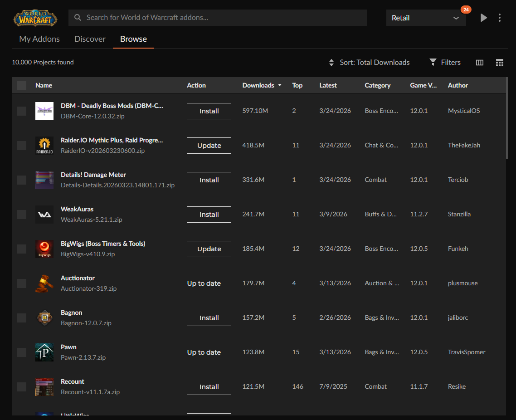The width and height of the screenshot is (516, 420).
Task: Install Details! Damage Meter
Action: click(x=209, y=180)
